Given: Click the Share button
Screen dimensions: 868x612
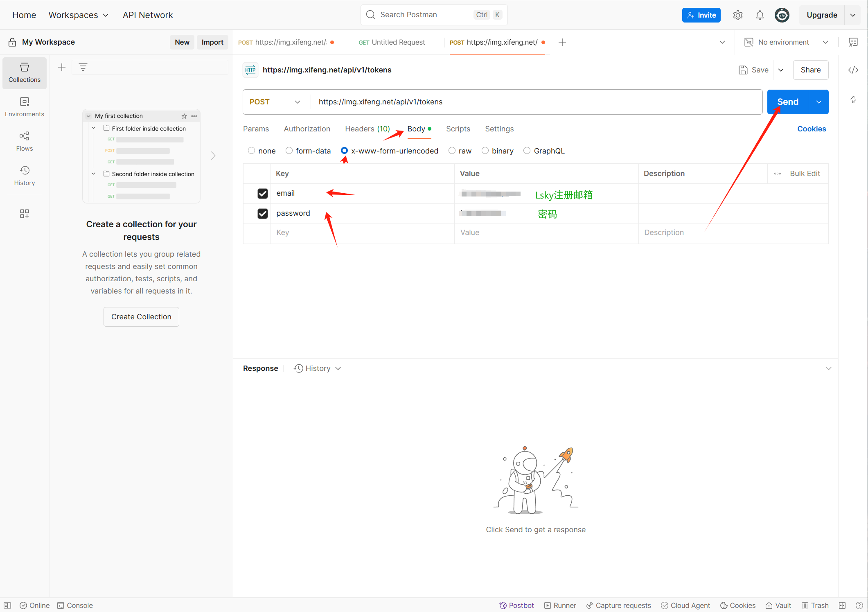Looking at the screenshot, I should click(810, 70).
